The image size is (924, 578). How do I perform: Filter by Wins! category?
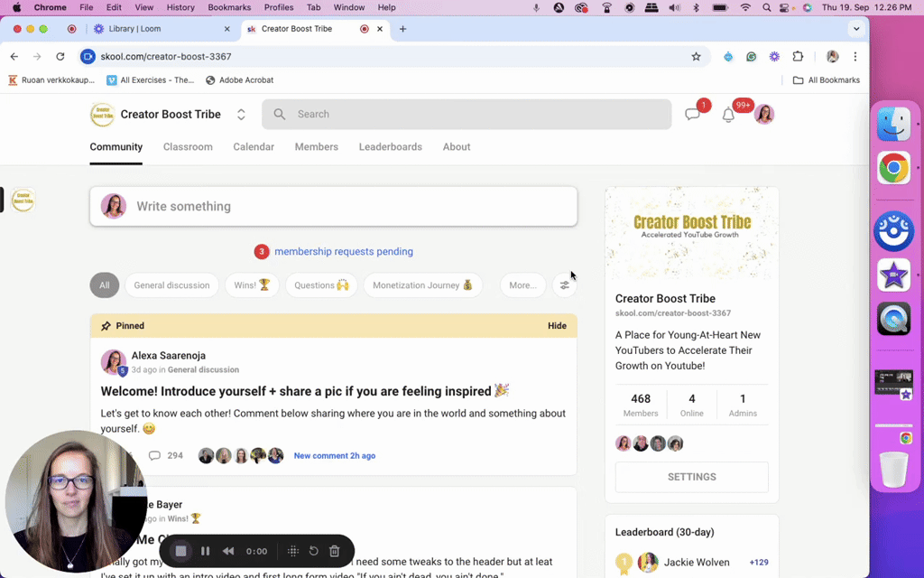tap(252, 285)
